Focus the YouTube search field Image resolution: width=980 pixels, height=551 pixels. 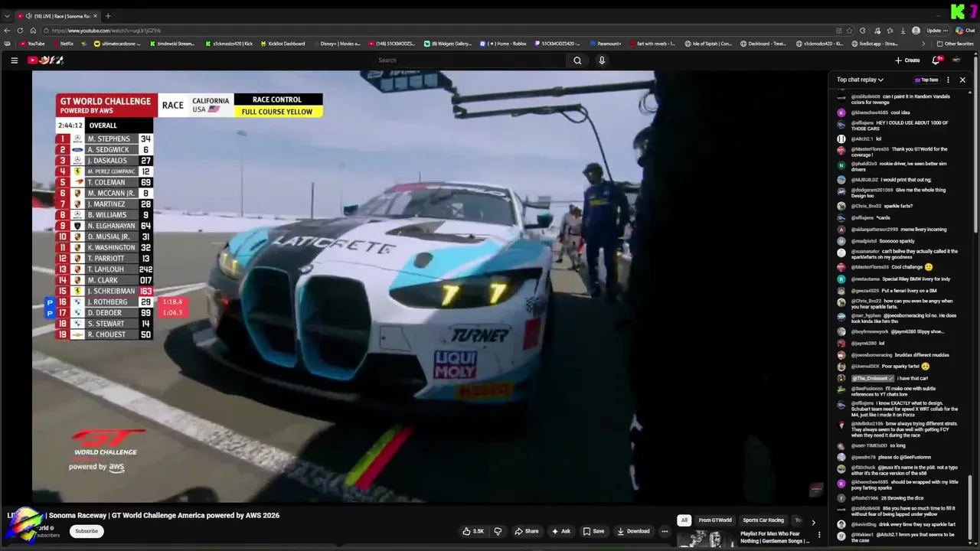tap(470, 60)
